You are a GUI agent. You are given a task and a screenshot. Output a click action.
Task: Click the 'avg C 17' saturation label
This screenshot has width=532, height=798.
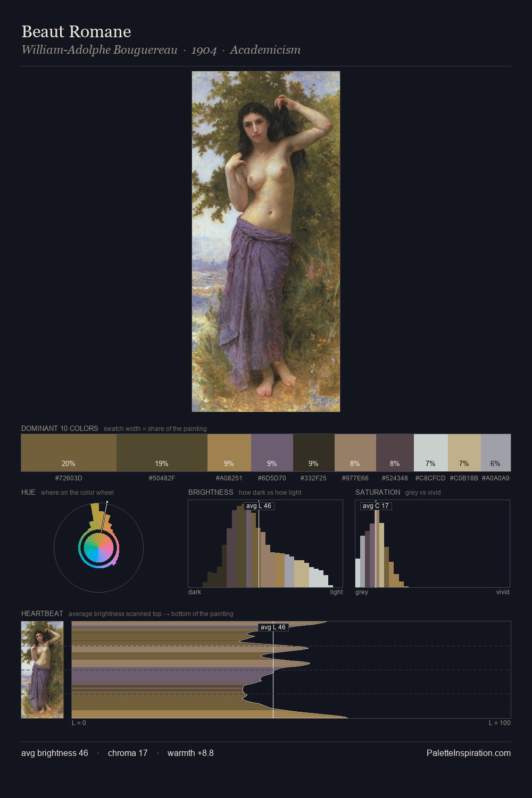tap(376, 506)
